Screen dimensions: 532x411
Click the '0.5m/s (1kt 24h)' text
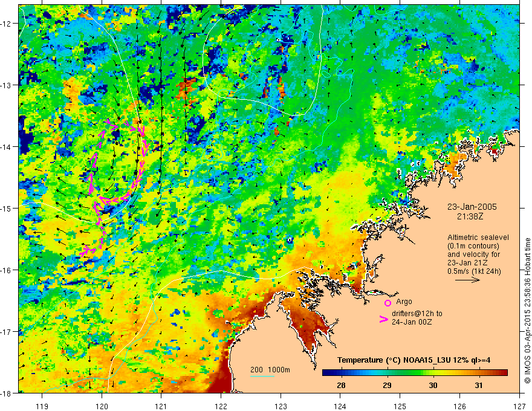(x=475, y=271)
